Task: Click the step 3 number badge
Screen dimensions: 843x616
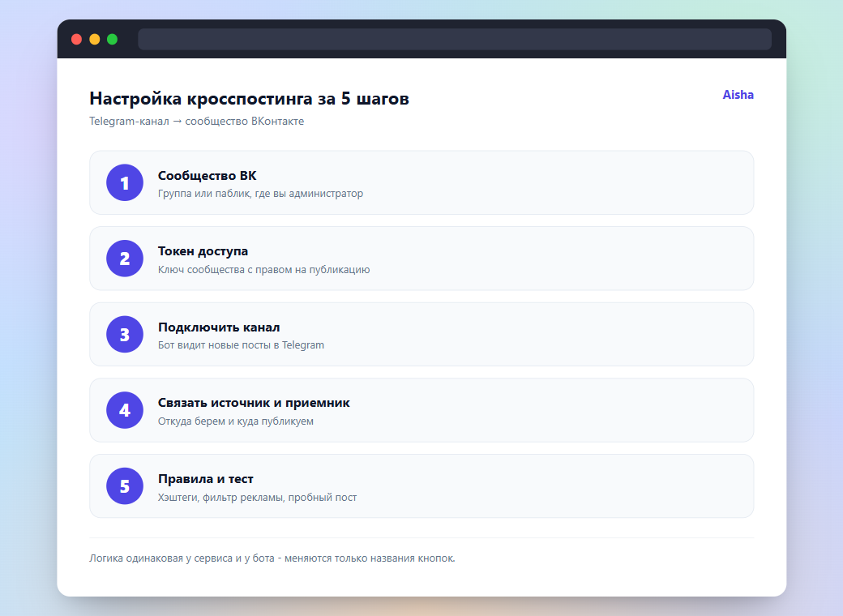Action: pyautogui.click(x=125, y=334)
